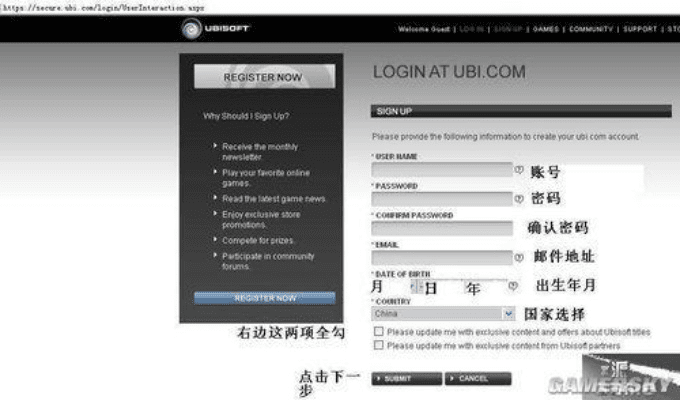This screenshot has height=400, width=680.
Task: Click the browser address bar URL
Action: click(x=103, y=7)
